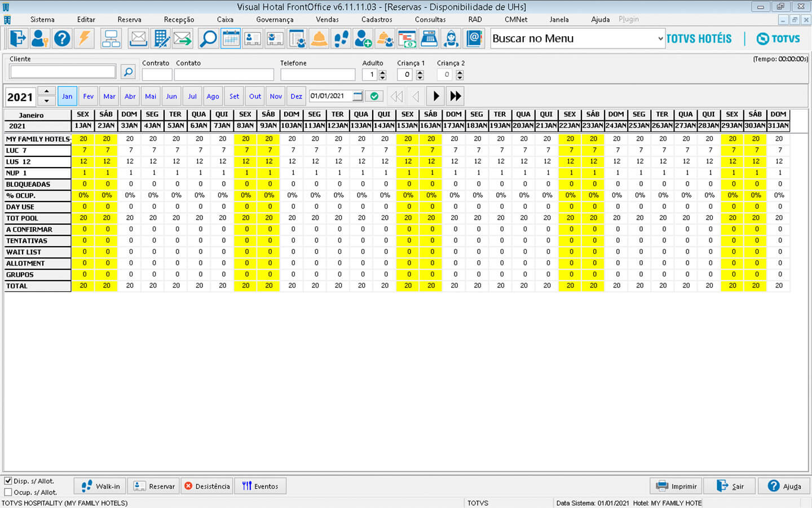Click the footprints walk-in toolbar icon
The height and width of the screenshot is (508, 812).
[x=341, y=39]
